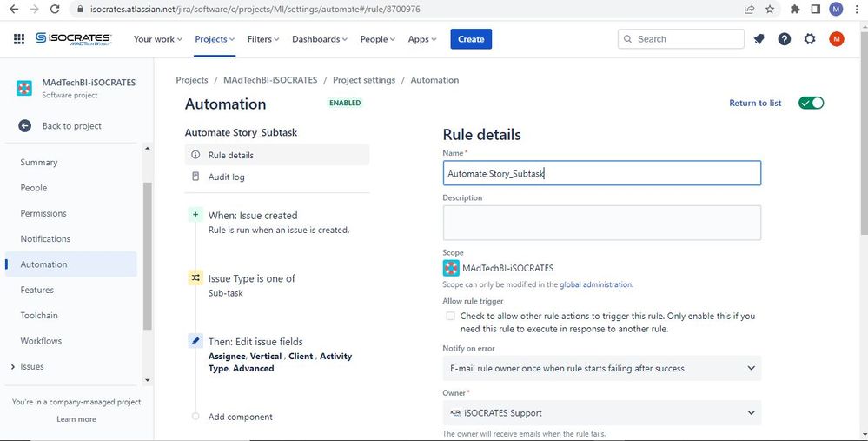Open the Chrome profile avatar M
868x441 pixels.
pyautogui.click(x=836, y=9)
